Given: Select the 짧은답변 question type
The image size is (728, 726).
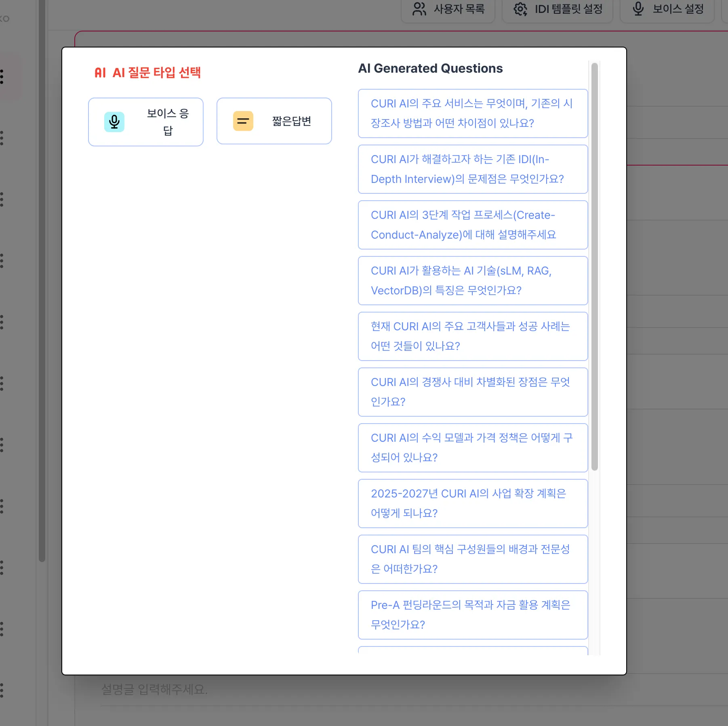Looking at the screenshot, I should (x=274, y=121).
